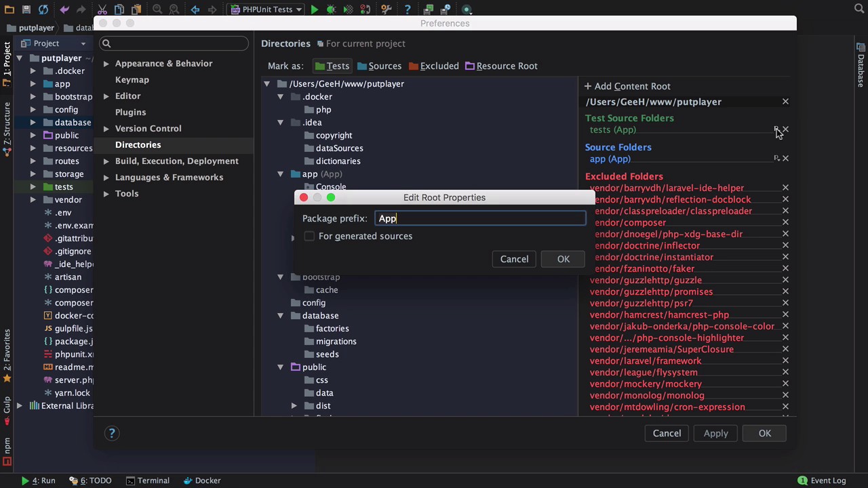Click the Debug bug toolbar icon

click(x=331, y=9)
